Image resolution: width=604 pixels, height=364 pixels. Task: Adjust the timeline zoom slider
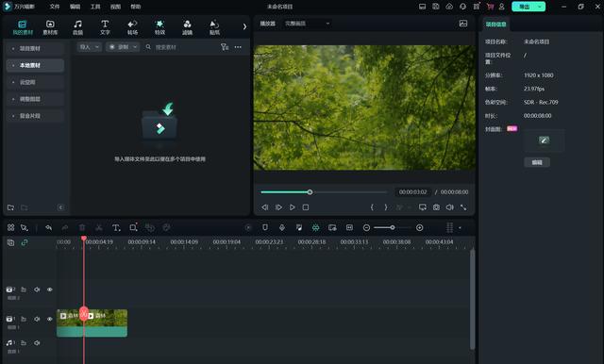[x=393, y=228]
